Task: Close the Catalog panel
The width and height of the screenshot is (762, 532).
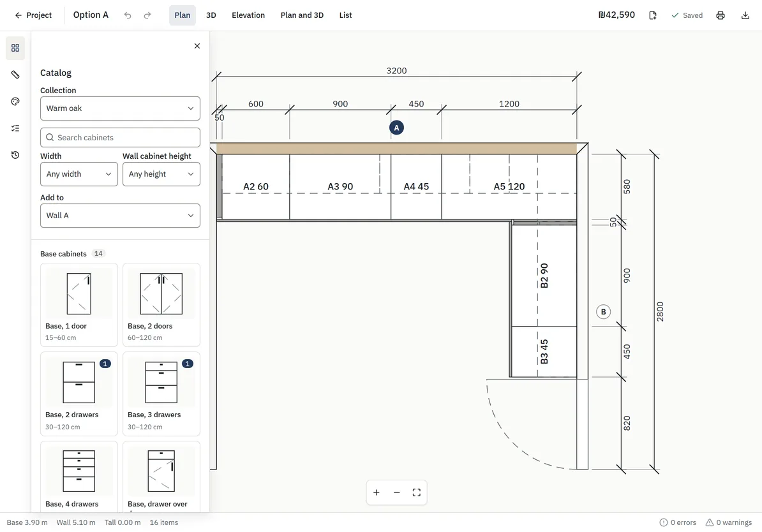Action: (x=197, y=46)
